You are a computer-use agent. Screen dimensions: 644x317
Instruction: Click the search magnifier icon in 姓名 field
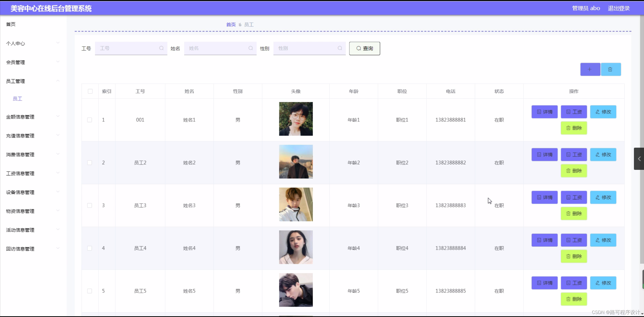point(251,48)
